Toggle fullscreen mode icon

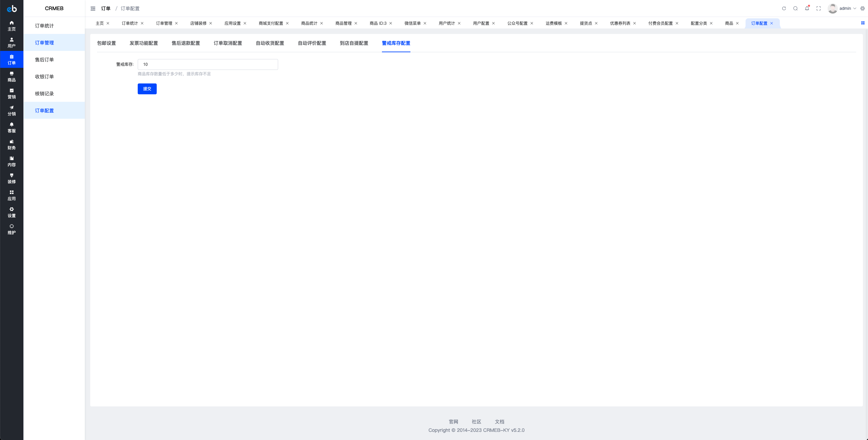(818, 8)
